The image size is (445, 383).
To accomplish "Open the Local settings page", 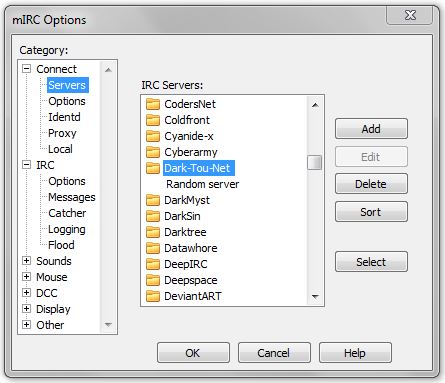I will pos(60,149).
